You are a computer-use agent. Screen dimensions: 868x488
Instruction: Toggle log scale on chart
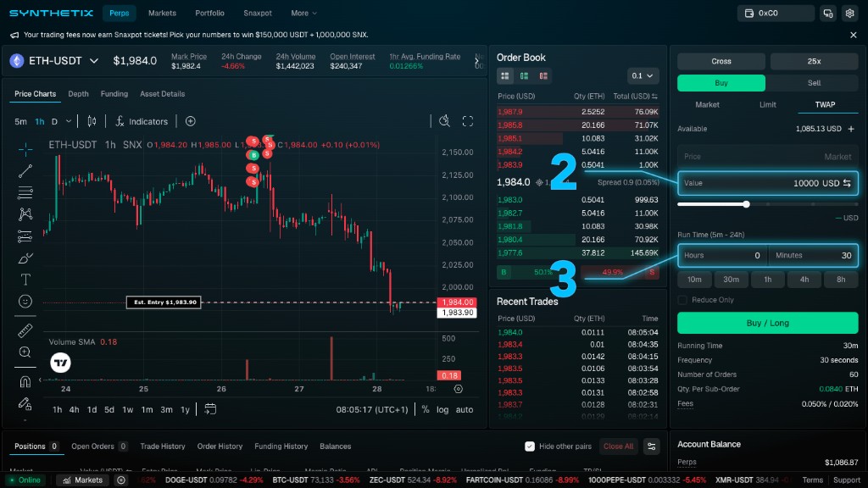(x=442, y=409)
